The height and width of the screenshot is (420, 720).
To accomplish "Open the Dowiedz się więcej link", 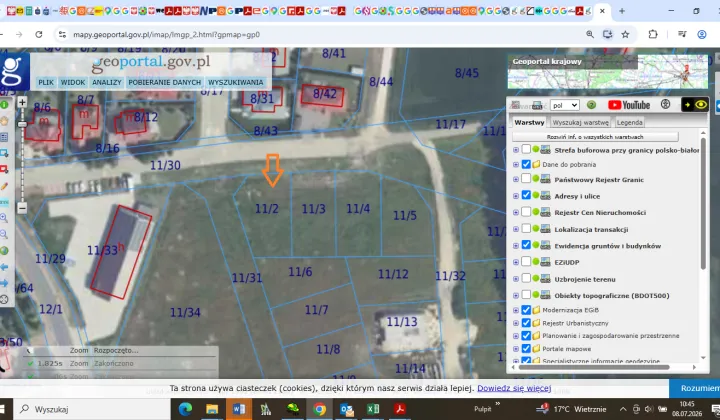I will pyautogui.click(x=514, y=388).
